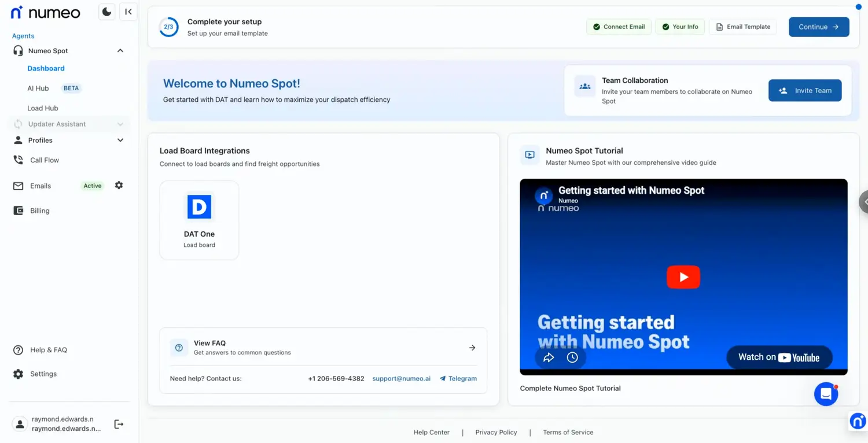Open the DAT One load board
Screen dimensions: 868x443
click(x=199, y=220)
